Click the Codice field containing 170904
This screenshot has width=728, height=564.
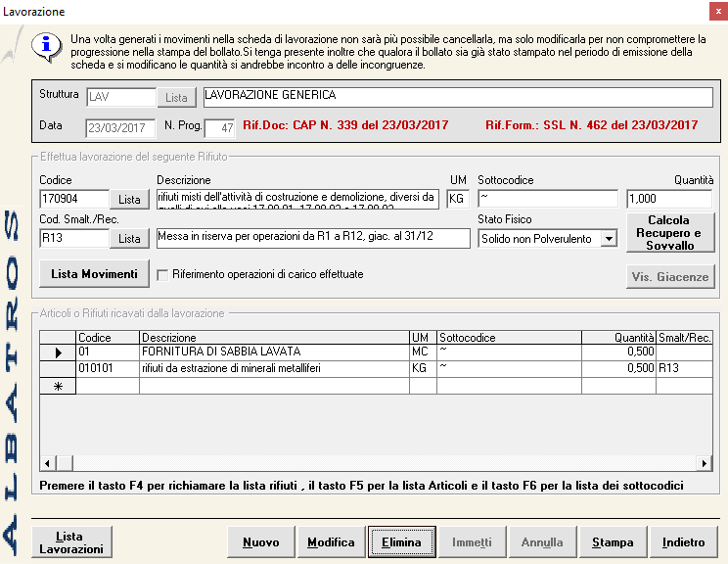tap(74, 199)
